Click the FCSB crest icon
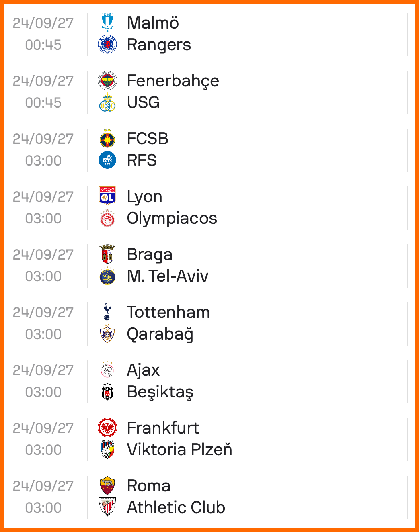 pyautogui.click(x=107, y=139)
